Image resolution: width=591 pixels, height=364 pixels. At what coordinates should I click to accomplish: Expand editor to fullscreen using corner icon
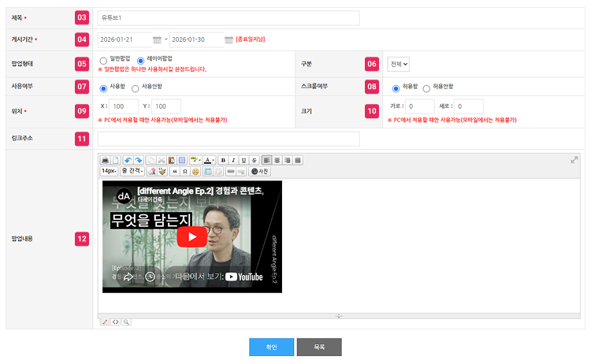[574, 160]
